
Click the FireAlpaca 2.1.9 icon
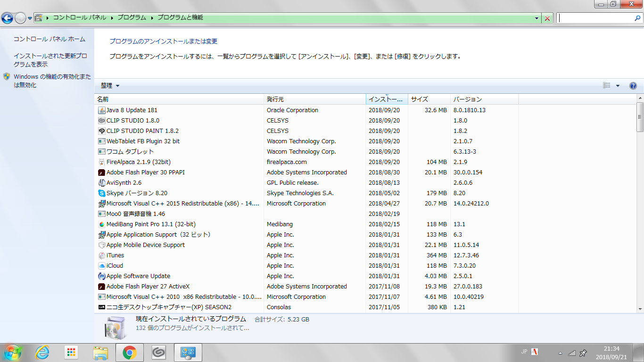101,162
